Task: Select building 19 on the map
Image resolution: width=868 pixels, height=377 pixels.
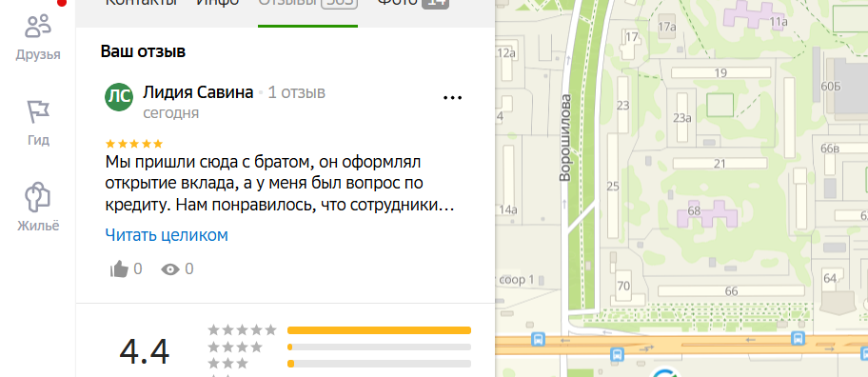Action: click(x=720, y=73)
